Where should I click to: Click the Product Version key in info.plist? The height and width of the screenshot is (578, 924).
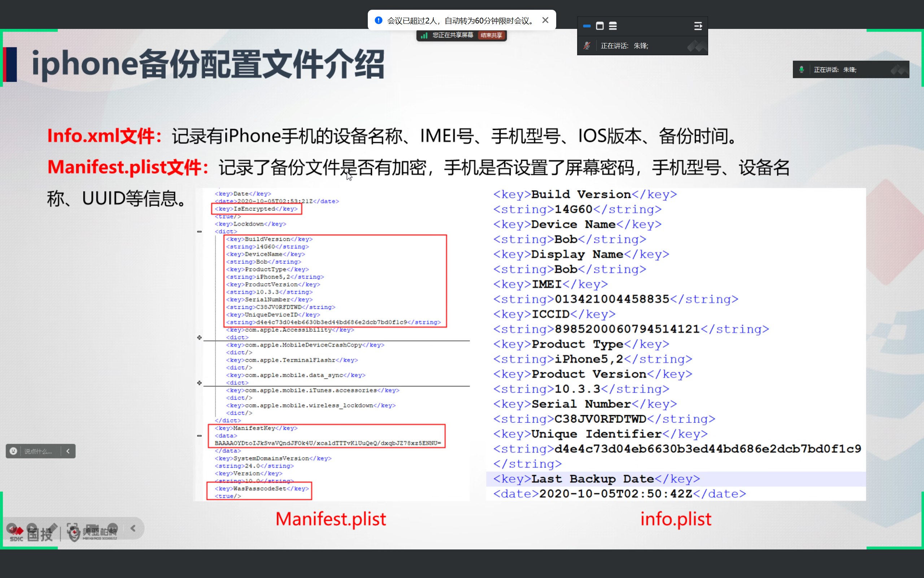[593, 374]
